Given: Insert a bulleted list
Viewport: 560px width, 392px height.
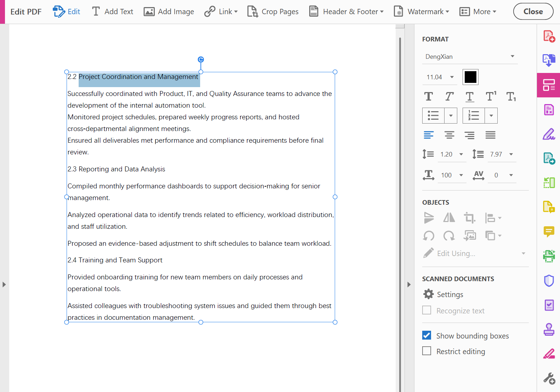Looking at the screenshot, I should point(433,115).
